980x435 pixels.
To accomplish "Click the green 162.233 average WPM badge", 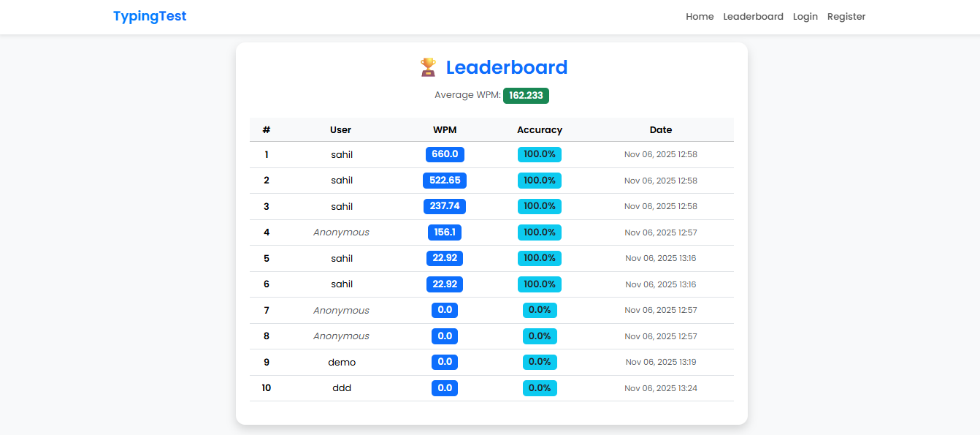I will pos(526,96).
